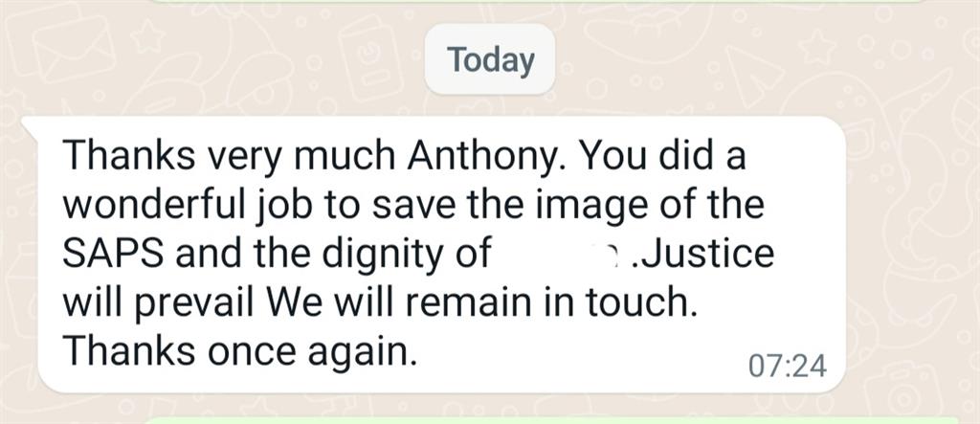The image size is (980, 424).
Task: Click the 07:24 message timestamp
Action: (x=787, y=368)
